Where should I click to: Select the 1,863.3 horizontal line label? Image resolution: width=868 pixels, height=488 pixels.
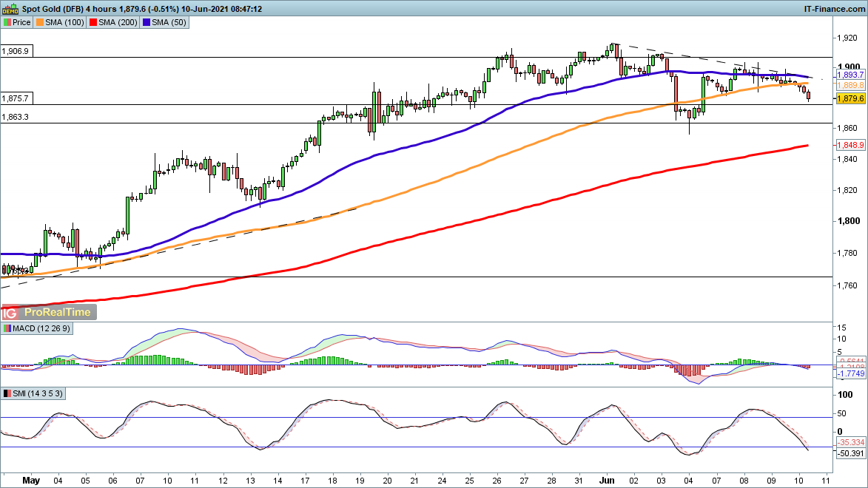point(16,117)
